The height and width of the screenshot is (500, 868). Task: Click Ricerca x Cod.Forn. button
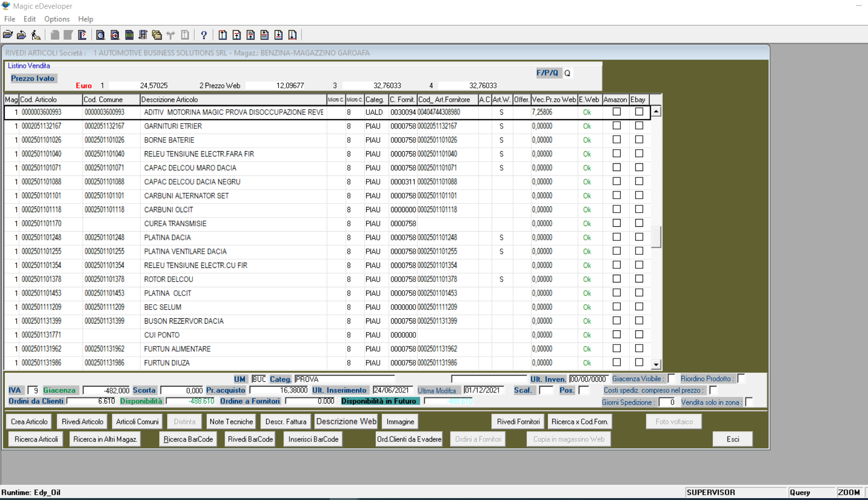pyautogui.click(x=580, y=422)
